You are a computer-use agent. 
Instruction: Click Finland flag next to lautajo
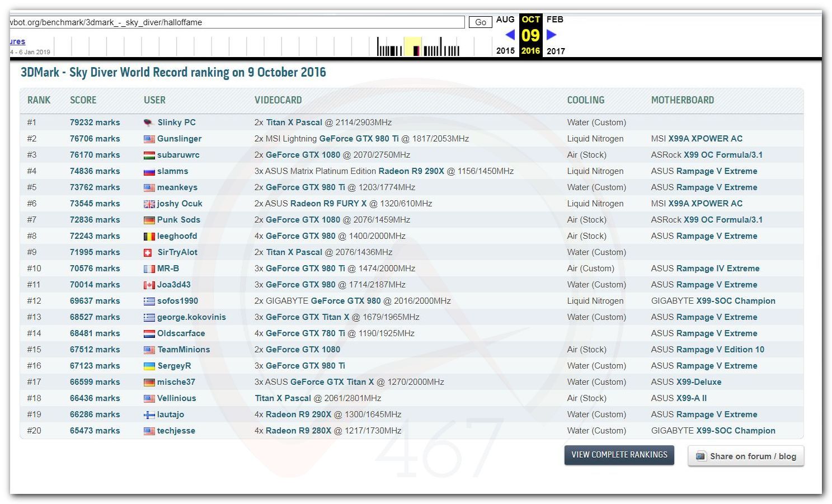click(x=149, y=414)
